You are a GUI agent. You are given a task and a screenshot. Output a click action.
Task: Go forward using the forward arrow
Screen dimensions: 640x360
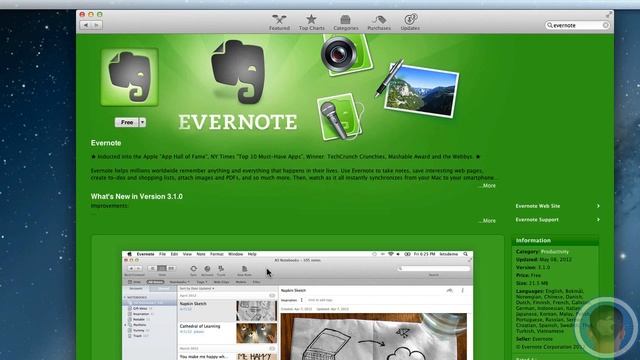tap(97, 25)
